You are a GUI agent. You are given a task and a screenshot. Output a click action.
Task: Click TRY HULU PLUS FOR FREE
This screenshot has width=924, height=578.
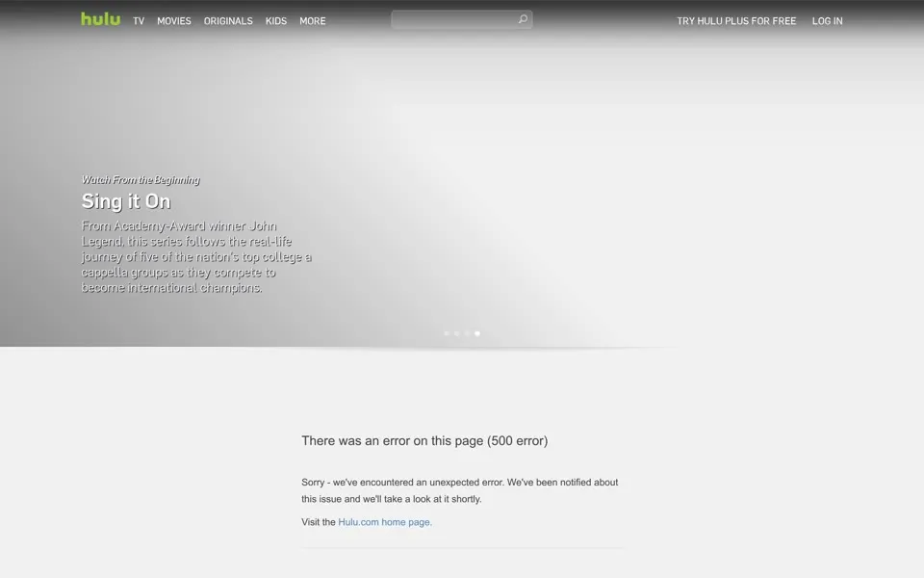point(736,21)
